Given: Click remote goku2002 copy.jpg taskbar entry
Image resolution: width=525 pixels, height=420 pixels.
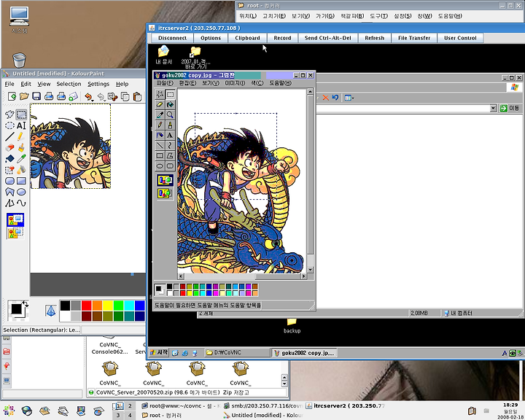Looking at the screenshot, I should 304,353.
